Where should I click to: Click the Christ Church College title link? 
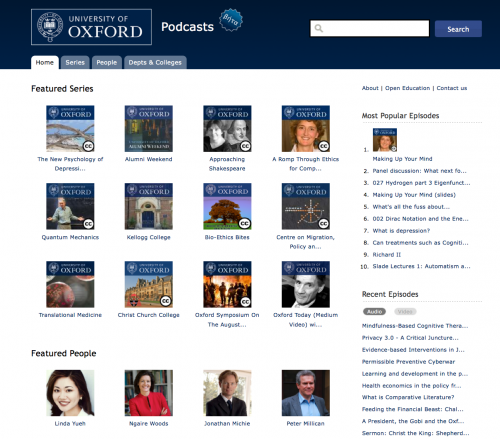point(149,315)
